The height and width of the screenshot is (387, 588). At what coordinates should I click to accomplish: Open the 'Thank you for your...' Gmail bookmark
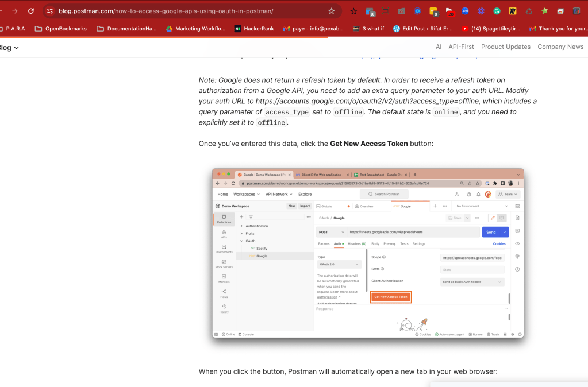tap(558, 29)
